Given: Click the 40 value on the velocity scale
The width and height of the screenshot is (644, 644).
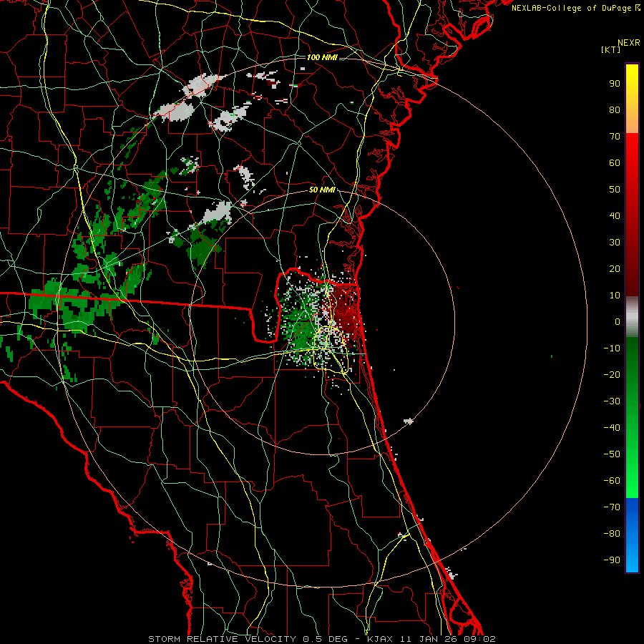Looking at the screenshot, I should (x=615, y=216).
